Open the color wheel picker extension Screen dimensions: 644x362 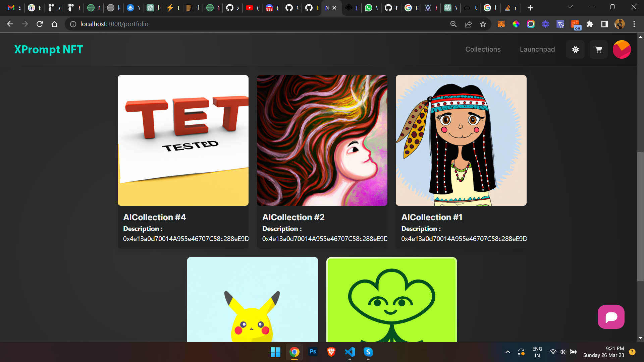[x=516, y=24]
